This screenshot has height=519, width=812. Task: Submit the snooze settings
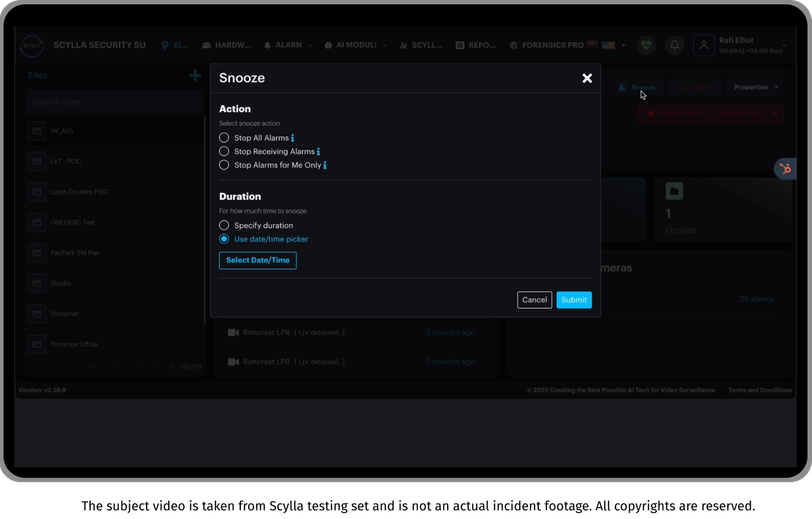(574, 300)
